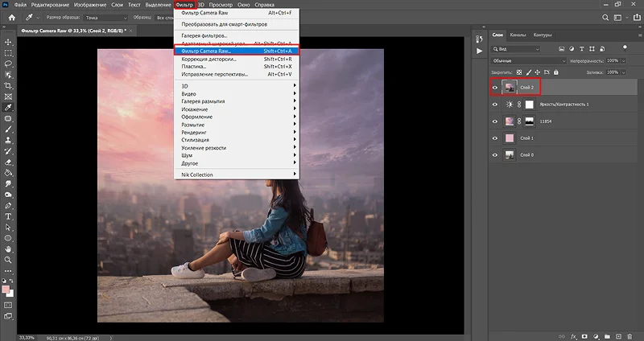Create new fill or adjustment layer
The width and height of the screenshot is (644, 341).
(596, 336)
